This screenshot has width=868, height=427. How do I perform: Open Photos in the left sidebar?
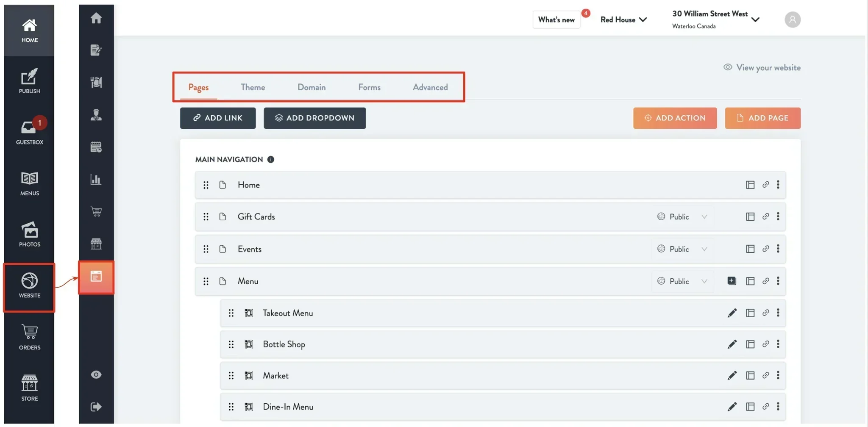coord(29,234)
